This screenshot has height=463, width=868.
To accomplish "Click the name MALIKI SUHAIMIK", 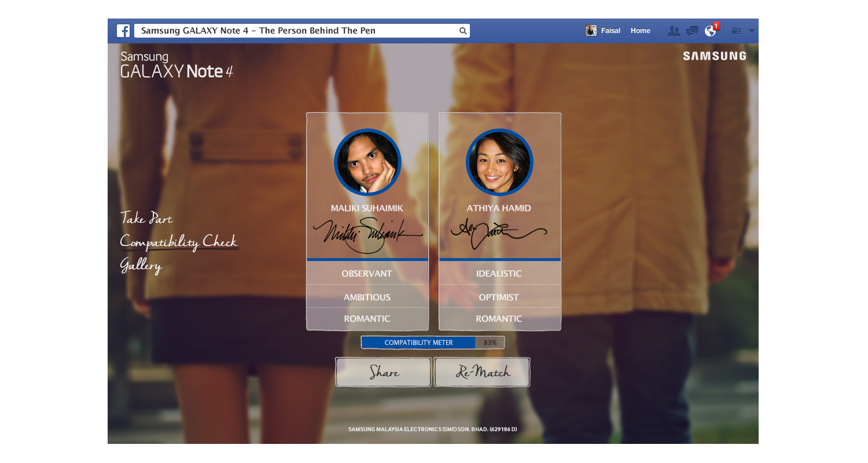I will coord(367,208).
